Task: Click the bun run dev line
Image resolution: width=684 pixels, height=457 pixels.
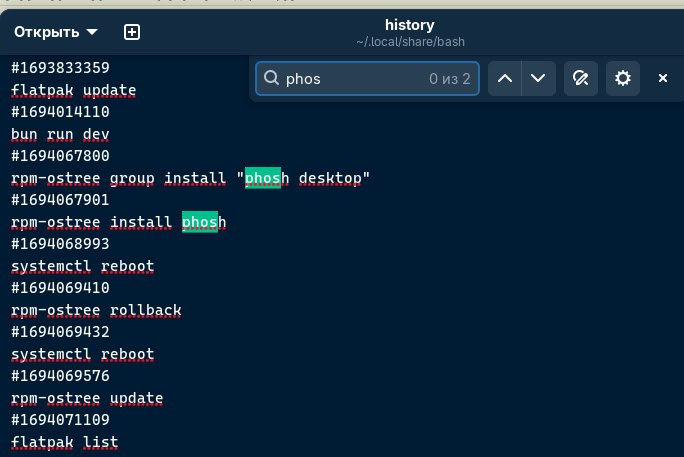Action: point(60,134)
